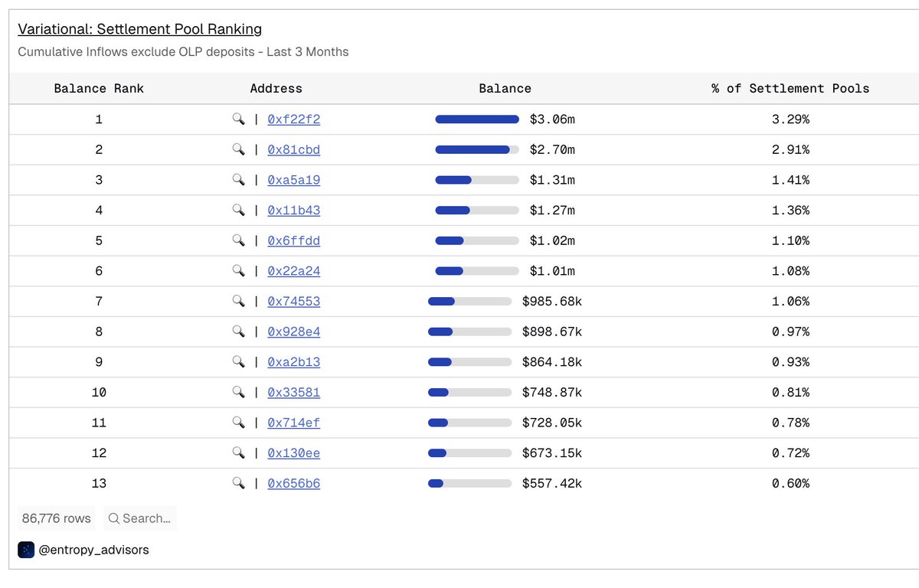Click the magnifier icon beside 0xf22f2
This screenshot has width=919, height=588.
click(x=238, y=119)
